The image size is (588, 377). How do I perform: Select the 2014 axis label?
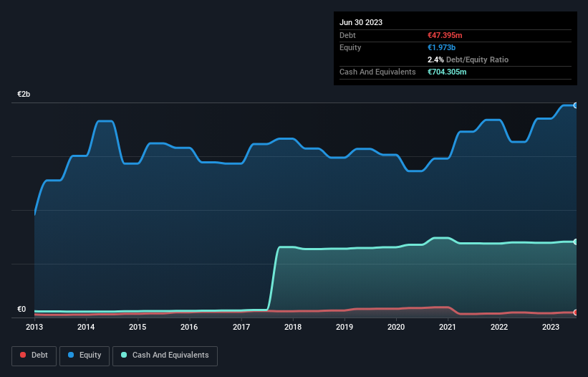click(86, 327)
